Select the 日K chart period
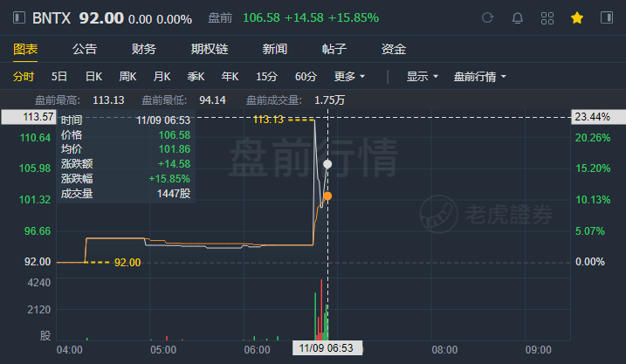This screenshot has width=626, height=364. point(93,76)
